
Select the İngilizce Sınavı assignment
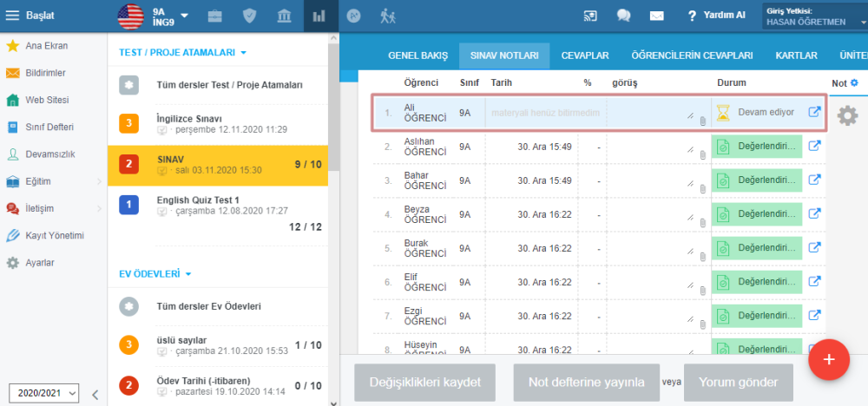pyautogui.click(x=218, y=124)
